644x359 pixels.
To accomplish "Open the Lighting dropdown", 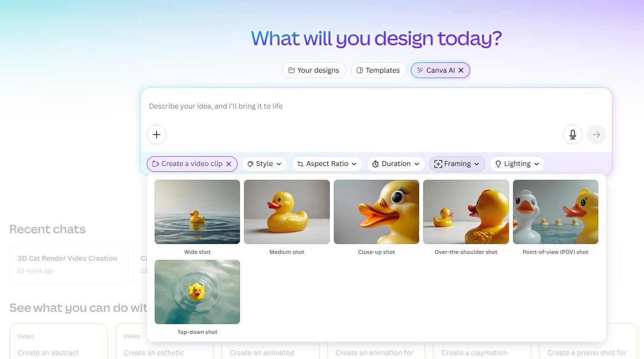I will tap(517, 164).
